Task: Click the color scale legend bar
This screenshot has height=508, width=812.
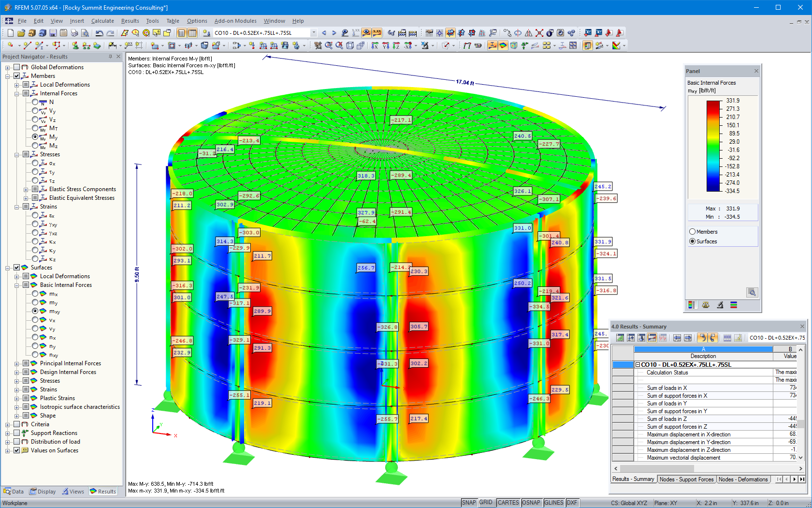Action: point(713,146)
